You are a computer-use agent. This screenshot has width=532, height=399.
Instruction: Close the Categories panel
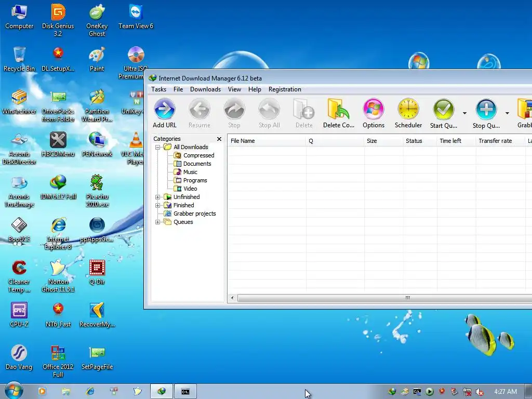click(219, 139)
